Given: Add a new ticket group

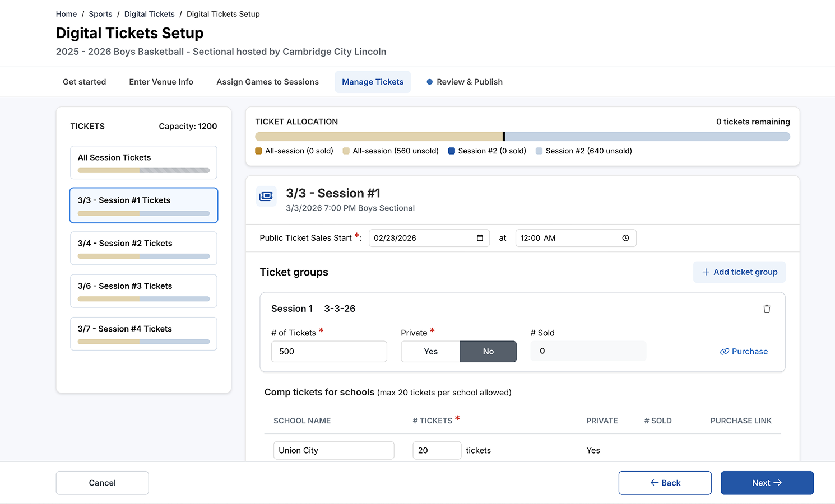Looking at the screenshot, I should point(739,272).
